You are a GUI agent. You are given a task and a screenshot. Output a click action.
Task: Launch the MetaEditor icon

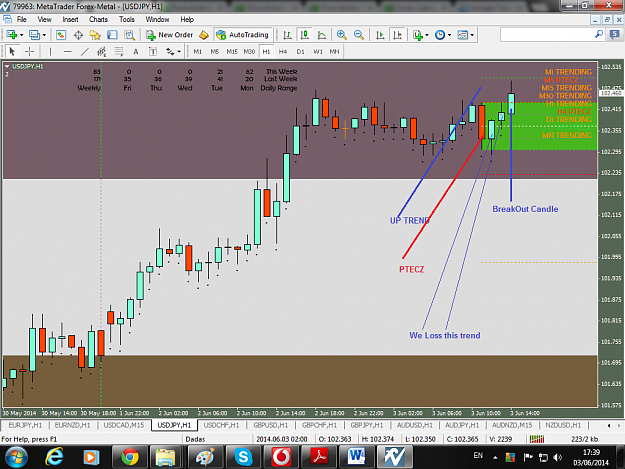[204, 35]
